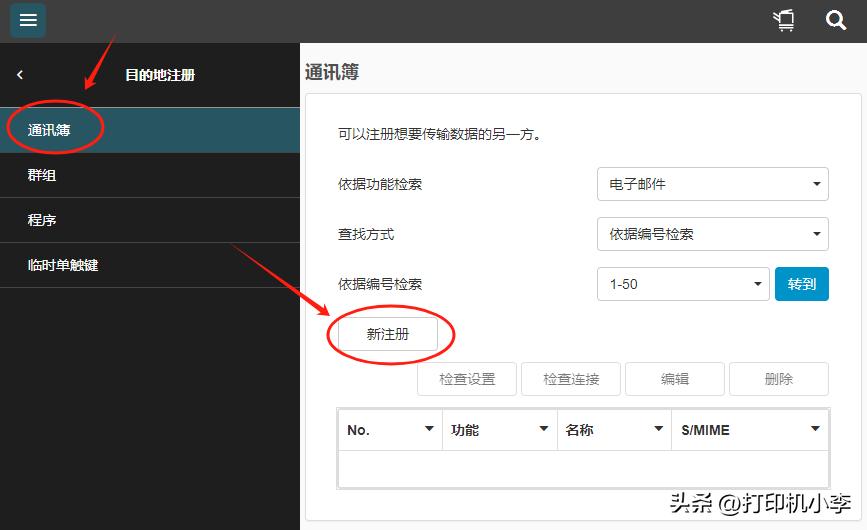This screenshot has width=867, height=530.
Task: Expand the 依据功能检索 dropdown showing 电子邮件
Action: coord(713,184)
